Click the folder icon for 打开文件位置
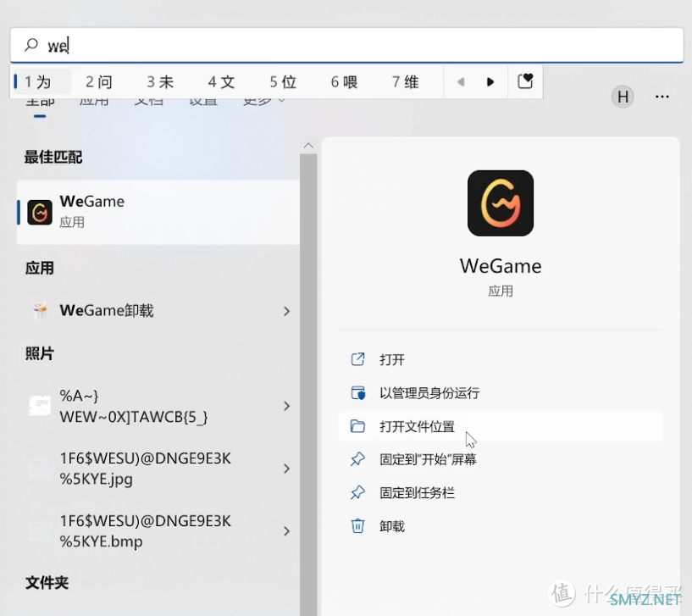Screen dimensions: 692x616 (x=358, y=426)
